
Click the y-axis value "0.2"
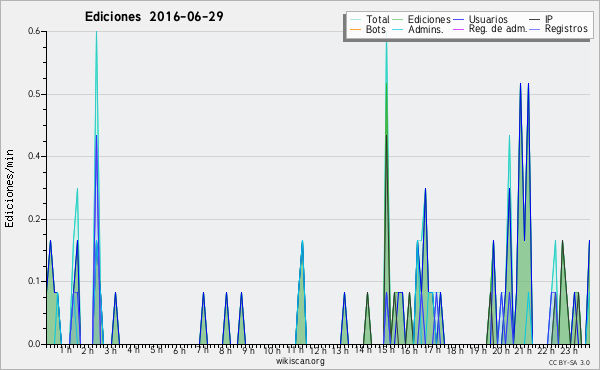tap(34, 219)
